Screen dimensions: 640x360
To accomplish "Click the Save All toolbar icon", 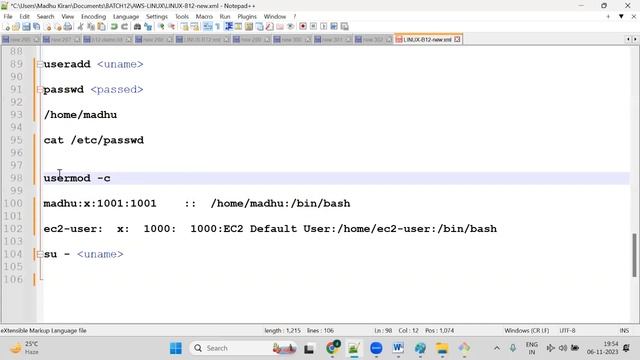I will tap(36, 27).
